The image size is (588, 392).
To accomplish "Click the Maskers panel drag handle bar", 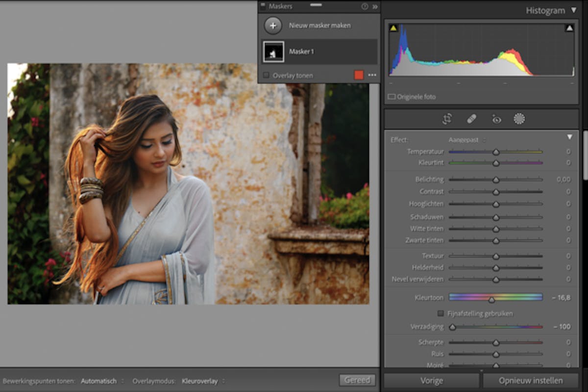I will (x=316, y=4).
